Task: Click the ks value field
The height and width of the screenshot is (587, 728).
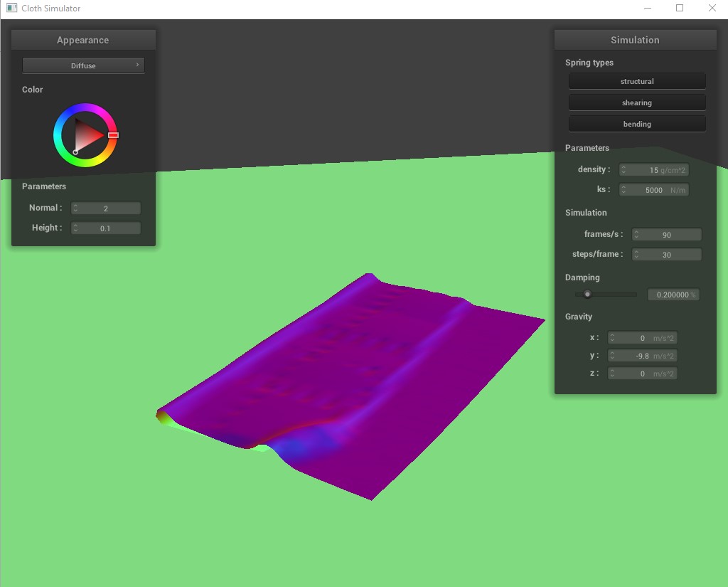Action: (654, 190)
